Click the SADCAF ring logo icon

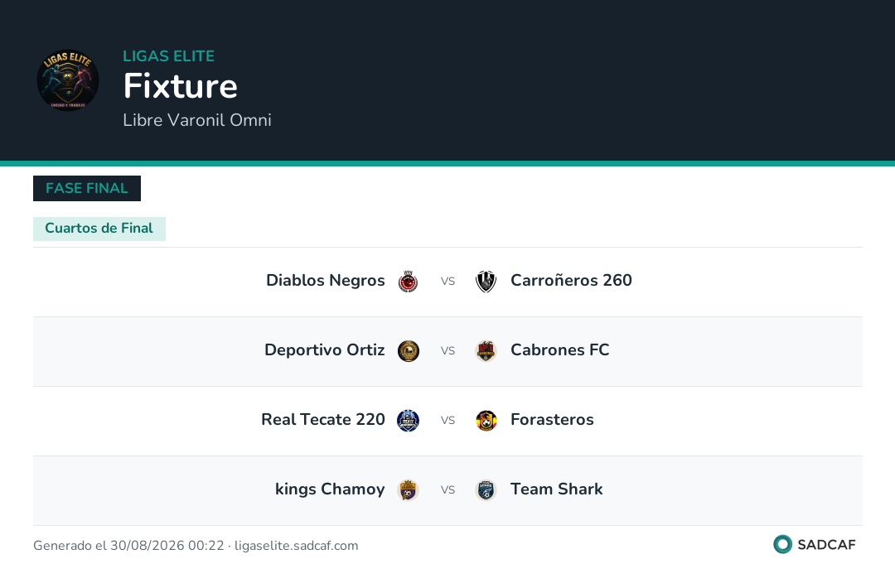click(782, 544)
